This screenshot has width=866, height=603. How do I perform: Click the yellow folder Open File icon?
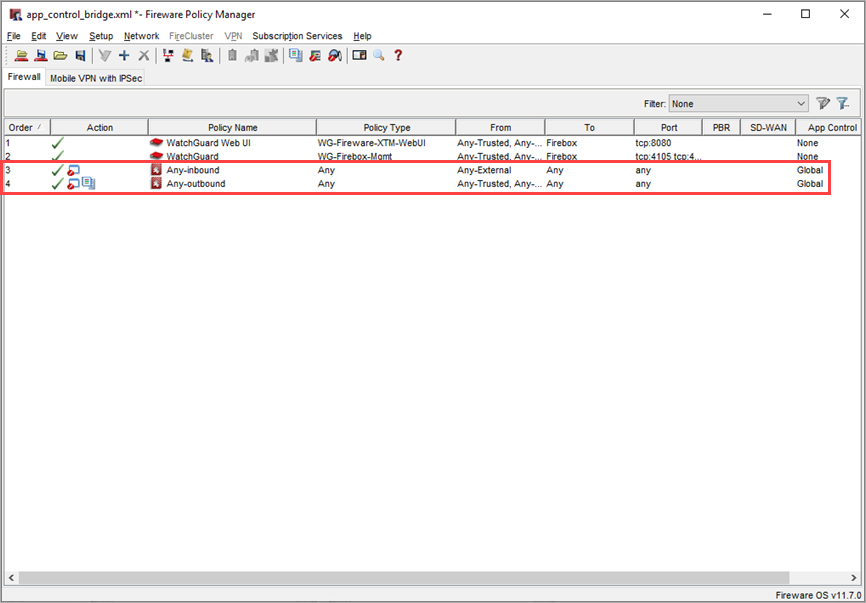click(60, 56)
